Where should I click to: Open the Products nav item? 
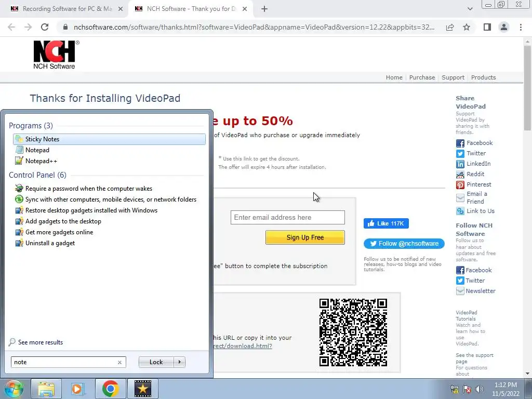point(483,77)
